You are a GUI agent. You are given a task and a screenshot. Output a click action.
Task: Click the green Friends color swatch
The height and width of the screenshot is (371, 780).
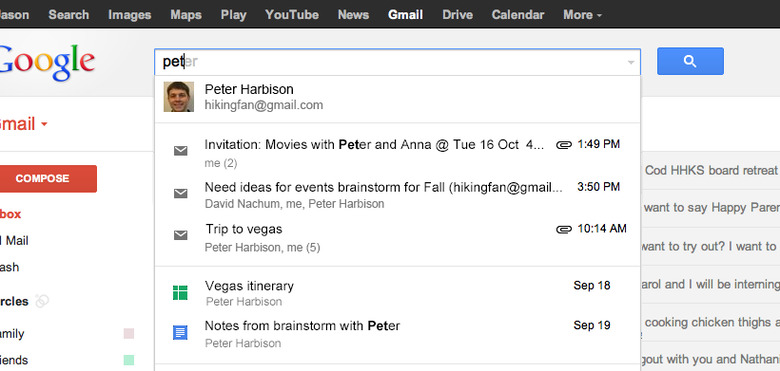click(129, 360)
